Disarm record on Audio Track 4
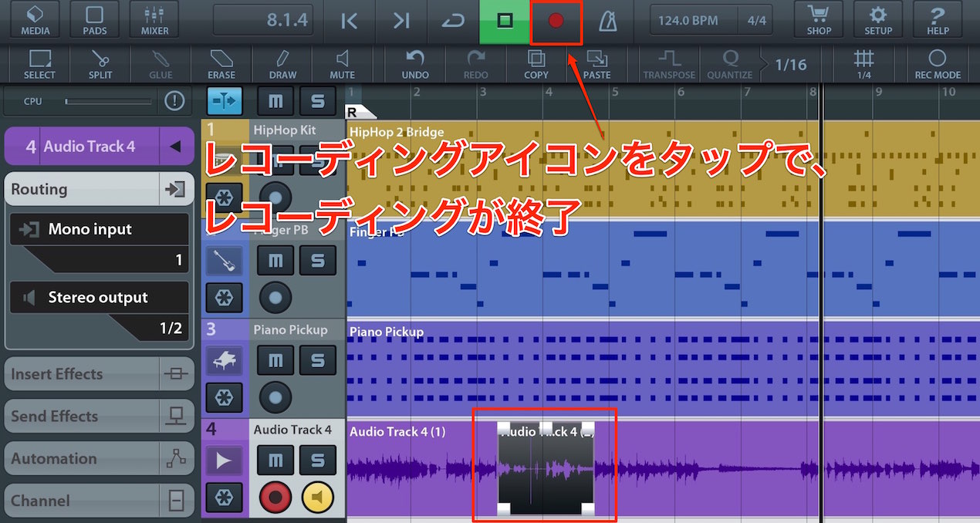Image resolution: width=980 pixels, height=523 pixels. tap(275, 498)
